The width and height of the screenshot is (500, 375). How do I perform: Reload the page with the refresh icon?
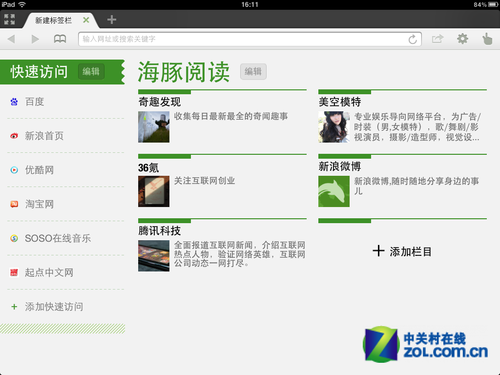413,39
